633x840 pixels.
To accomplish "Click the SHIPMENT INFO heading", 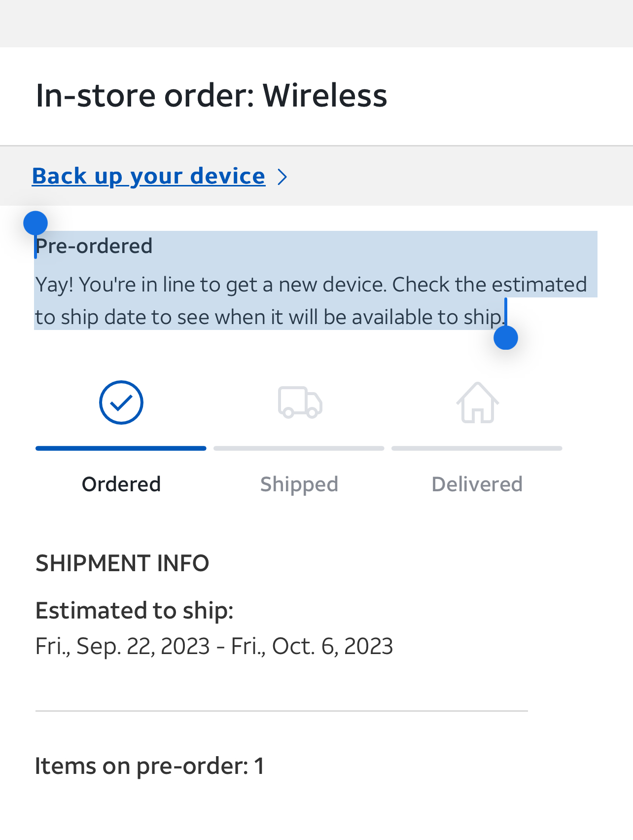I will click(x=122, y=563).
